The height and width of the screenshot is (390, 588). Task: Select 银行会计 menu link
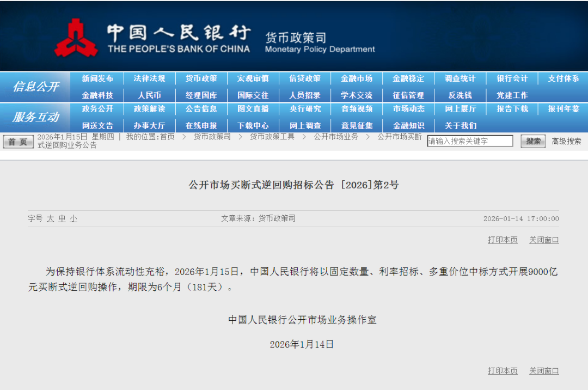(512, 78)
